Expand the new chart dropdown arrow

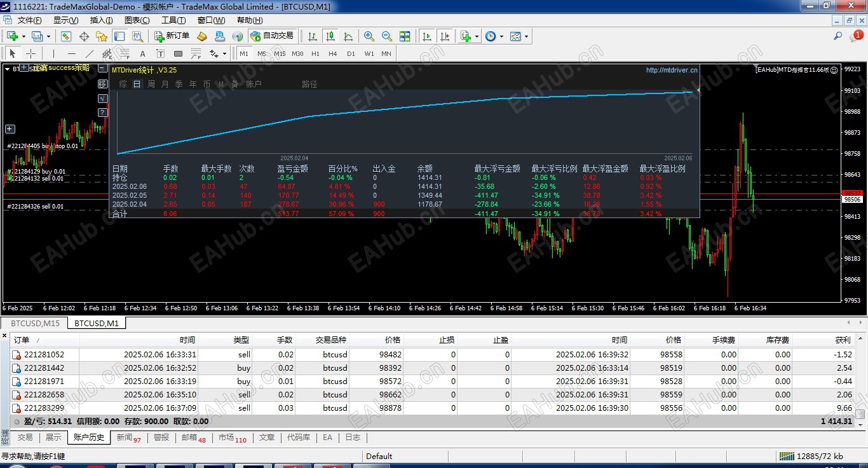[x=24, y=36]
